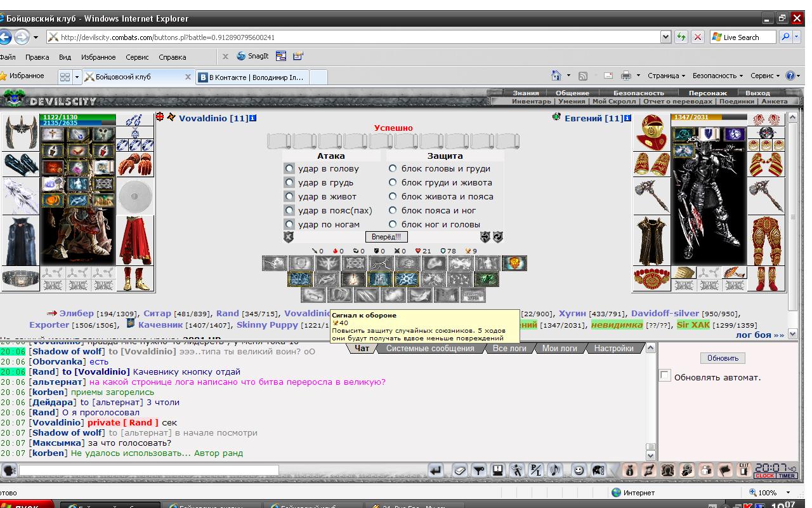Click the shield icon with circular arrows
This screenshot has height=508, width=812.
click(x=498, y=236)
